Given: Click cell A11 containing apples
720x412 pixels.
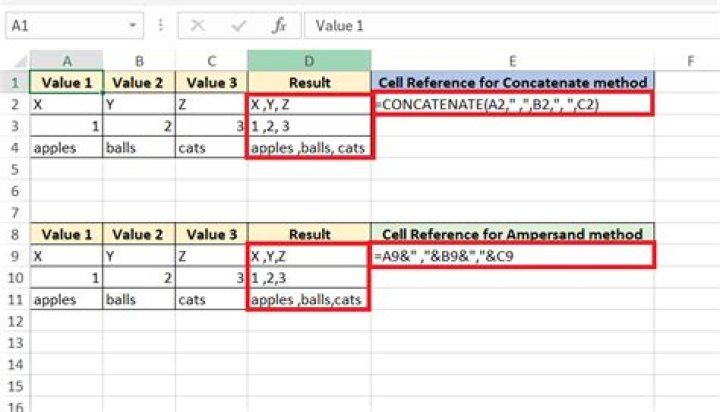Looking at the screenshot, I should pos(67,299).
